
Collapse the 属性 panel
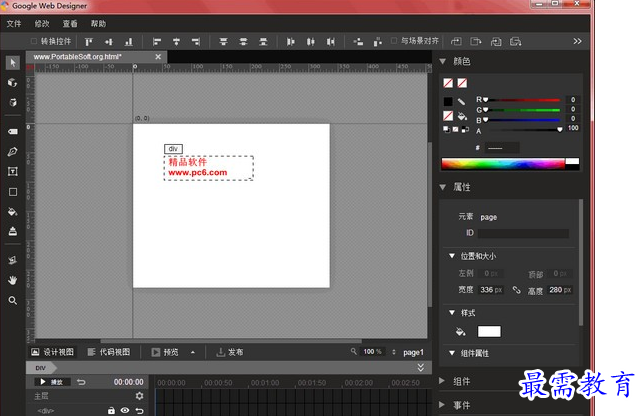pos(443,187)
